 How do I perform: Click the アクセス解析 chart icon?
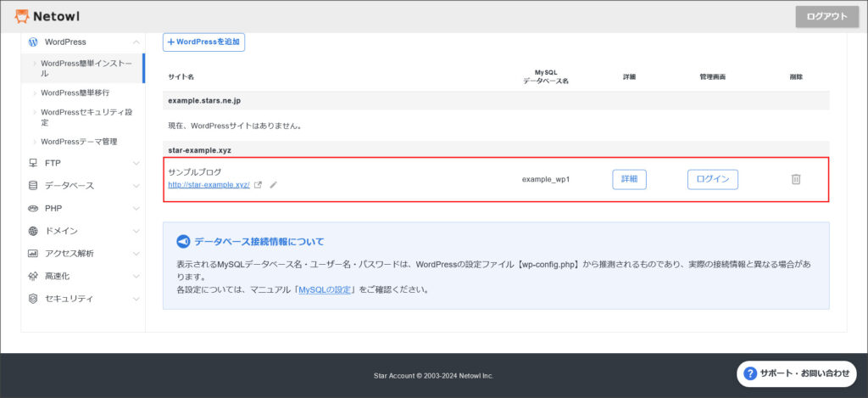click(x=33, y=254)
